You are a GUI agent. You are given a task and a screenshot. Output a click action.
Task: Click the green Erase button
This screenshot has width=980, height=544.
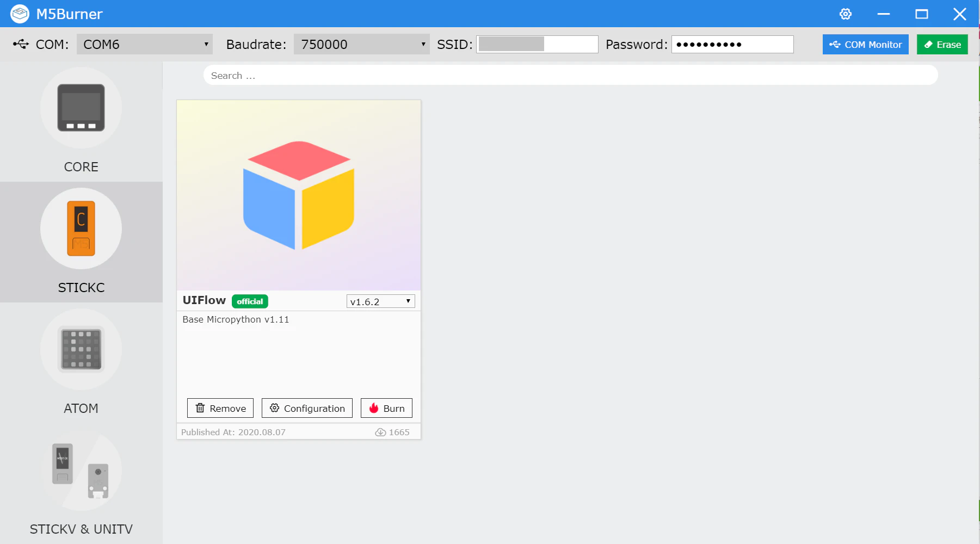pos(942,45)
